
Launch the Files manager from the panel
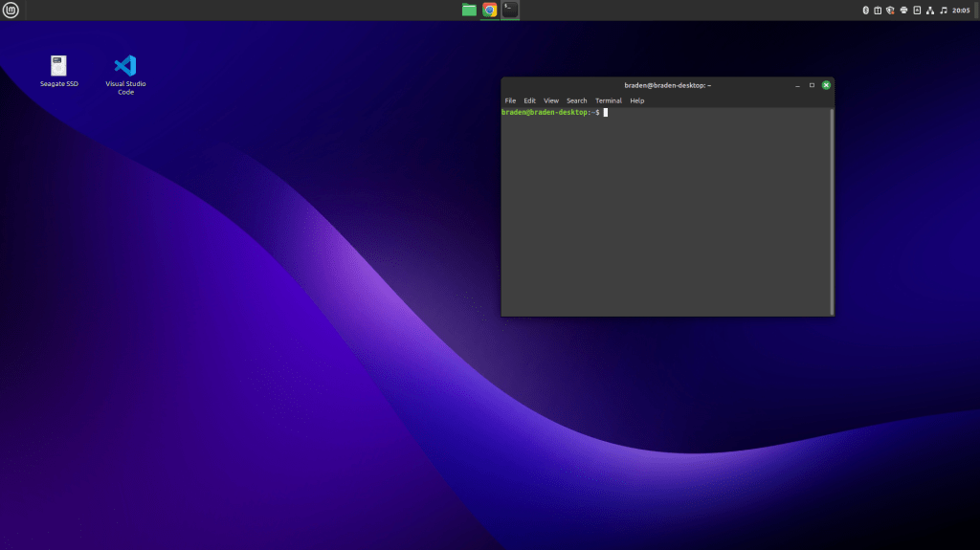click(469, 11)
